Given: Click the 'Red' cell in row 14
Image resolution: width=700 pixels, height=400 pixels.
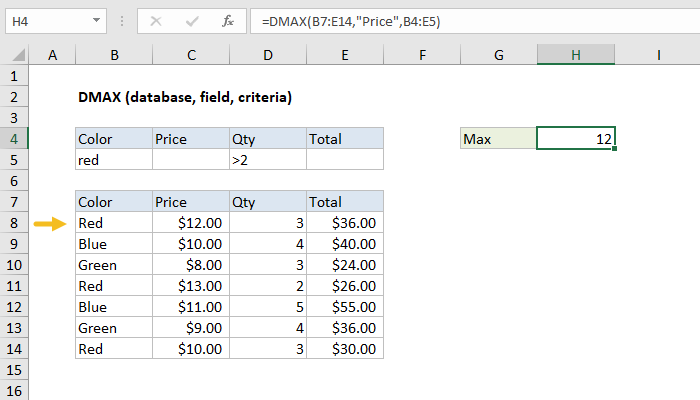Looking at the screenshot, I should (x=114, y=349).
